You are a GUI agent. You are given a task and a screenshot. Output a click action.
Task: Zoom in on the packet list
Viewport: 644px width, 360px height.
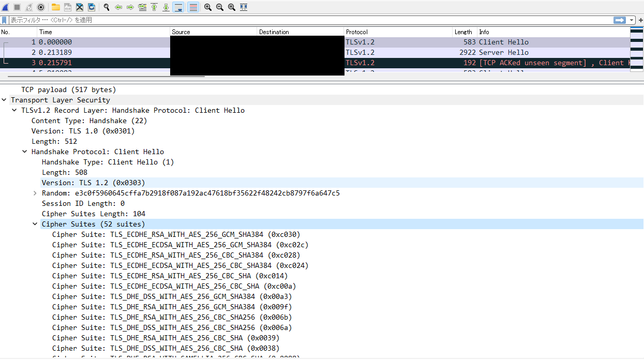[x=207, y=7]
